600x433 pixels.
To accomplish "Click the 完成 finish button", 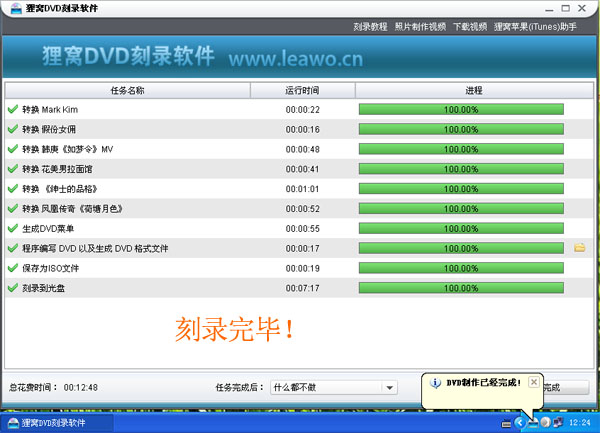I will point(566,387).
